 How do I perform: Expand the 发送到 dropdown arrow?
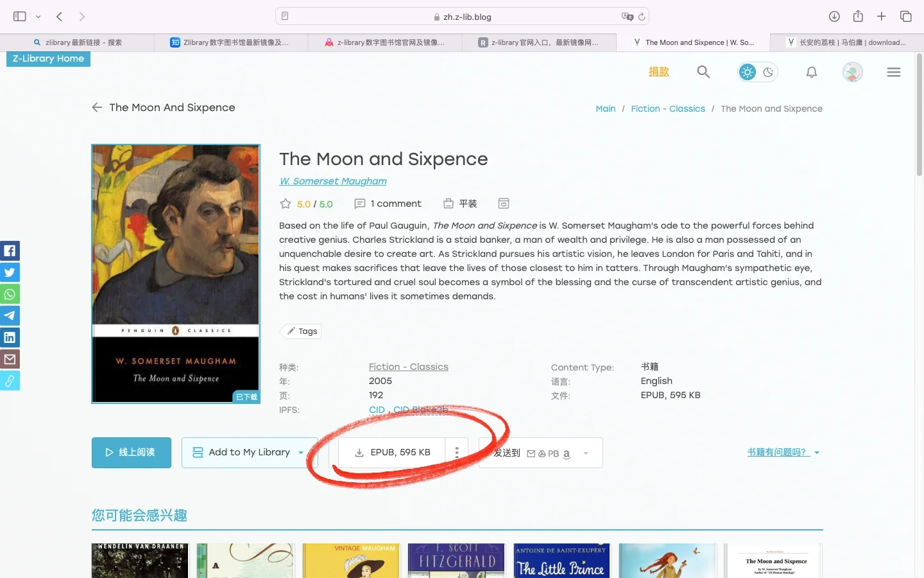[586, 453]
